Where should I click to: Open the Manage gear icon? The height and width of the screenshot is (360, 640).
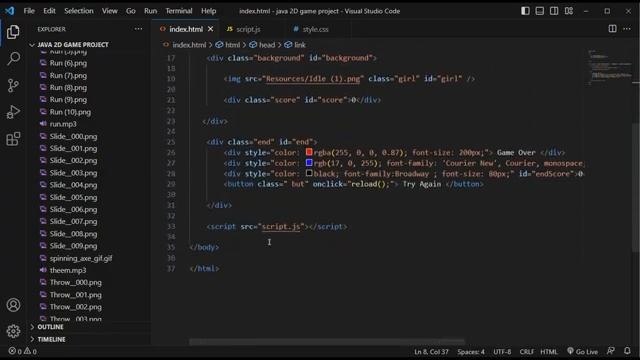(13, 331)
